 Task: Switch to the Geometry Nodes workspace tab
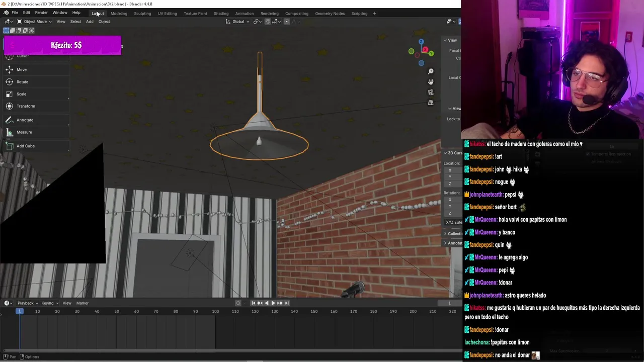(x=330, y=14)
